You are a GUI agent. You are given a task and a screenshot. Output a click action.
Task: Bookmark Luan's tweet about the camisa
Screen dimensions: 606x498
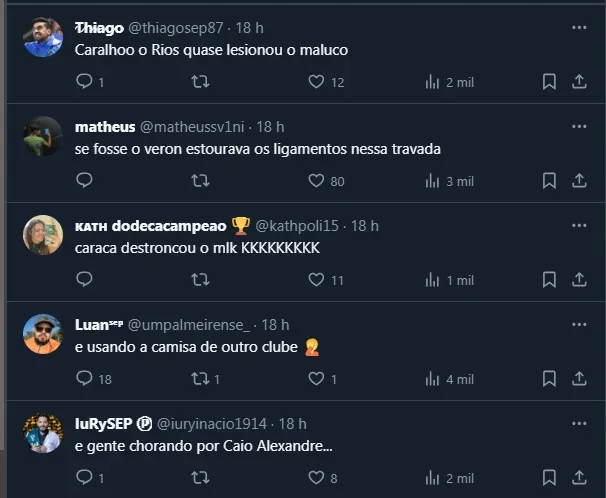tap(549, 379)
